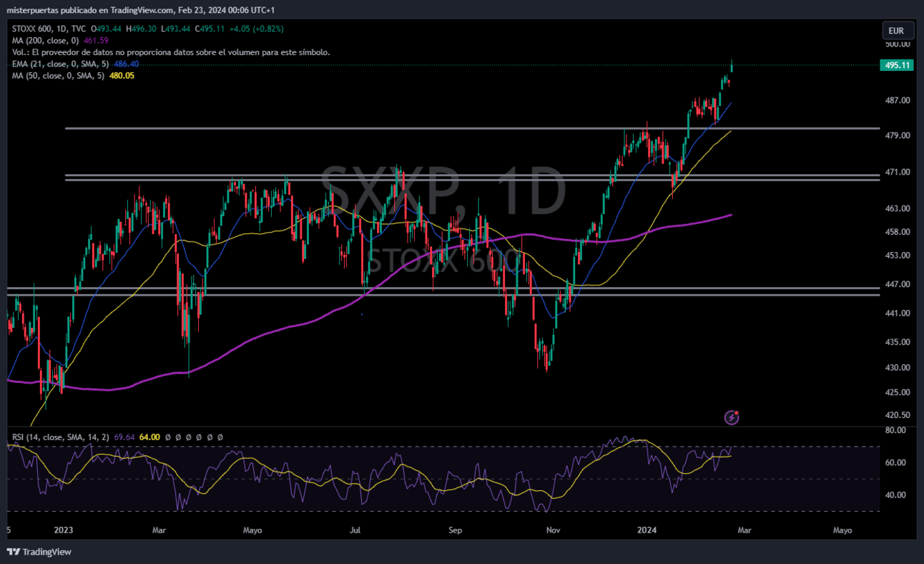Click the TradingView logo at bottom left

coord(39,552)
